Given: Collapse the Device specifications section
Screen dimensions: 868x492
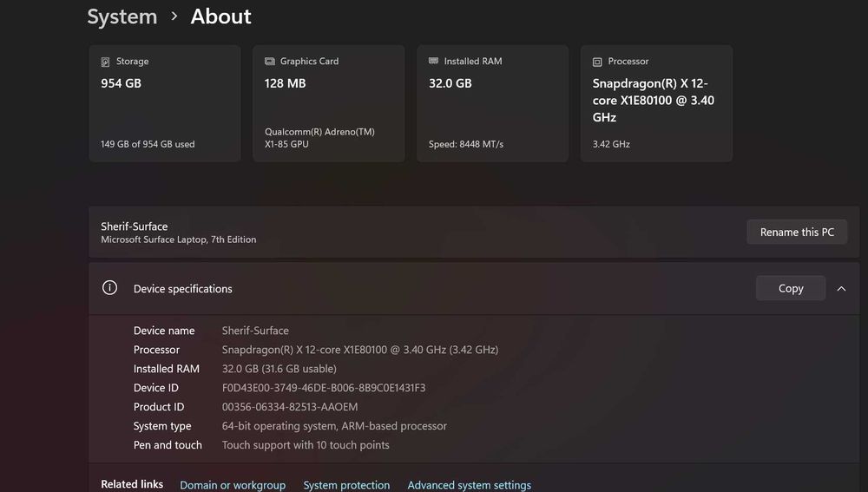Looking at the screenshot, I should click(841, 289).
